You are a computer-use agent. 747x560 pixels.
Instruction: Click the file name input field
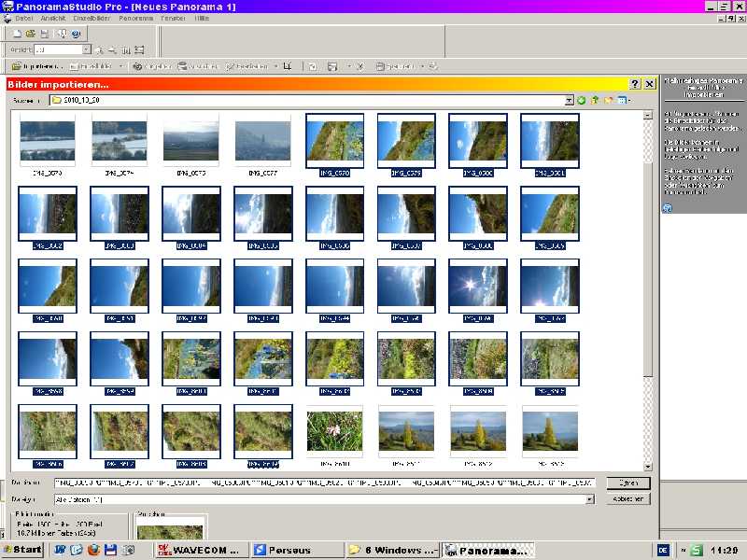pyautogui.click(x=322, y=483)
